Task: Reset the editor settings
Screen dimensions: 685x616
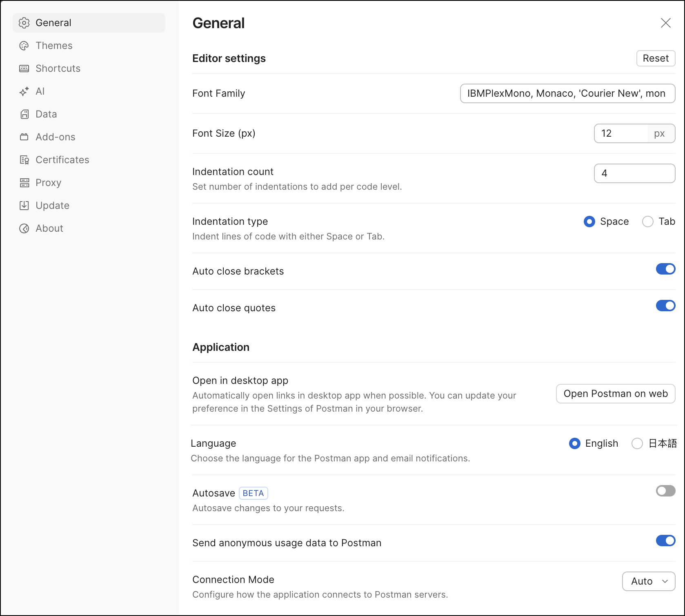Action: [x=656, y=58]
